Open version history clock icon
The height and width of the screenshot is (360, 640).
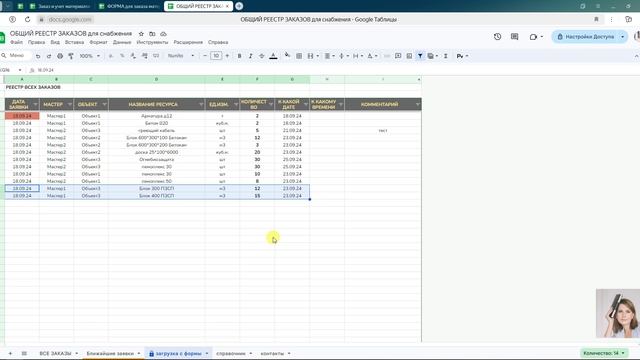point(497,37)
